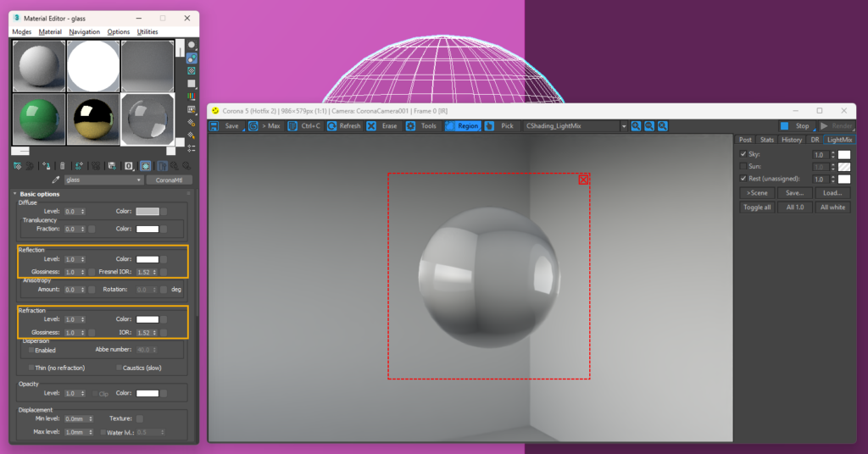Click the Put to Library save icon
The image size is (868, 454).
[x=112, y=166]
